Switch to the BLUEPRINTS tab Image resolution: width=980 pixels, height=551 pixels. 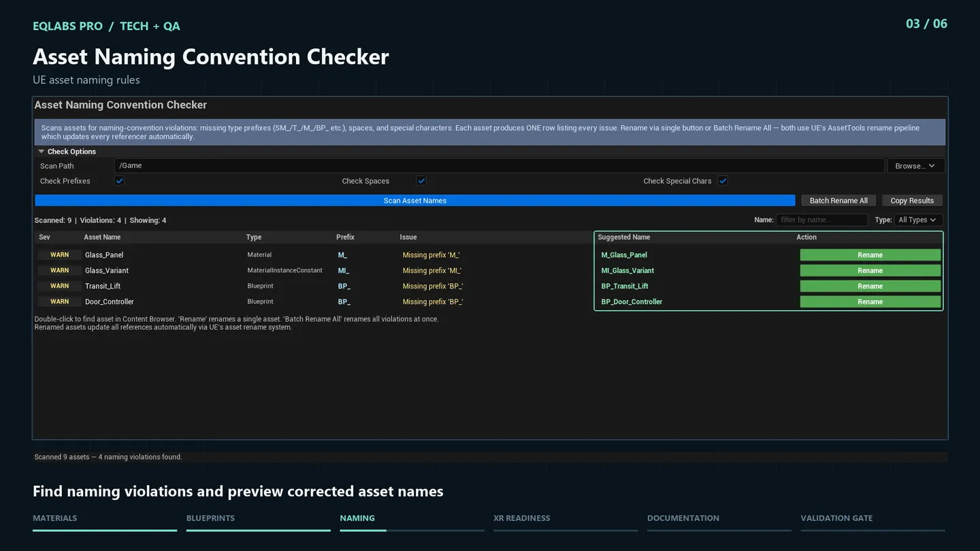(x=210, y=518)
